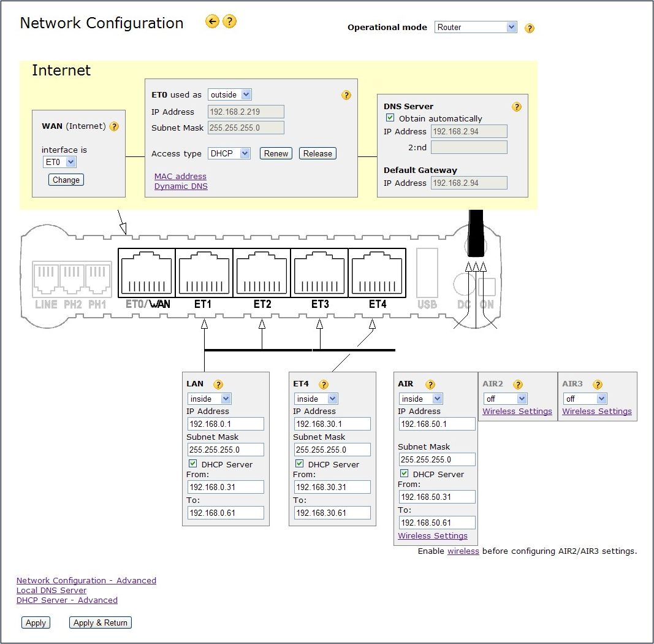
Task: Click the back arrow icon beside the title
Action: tap(212, 22)
